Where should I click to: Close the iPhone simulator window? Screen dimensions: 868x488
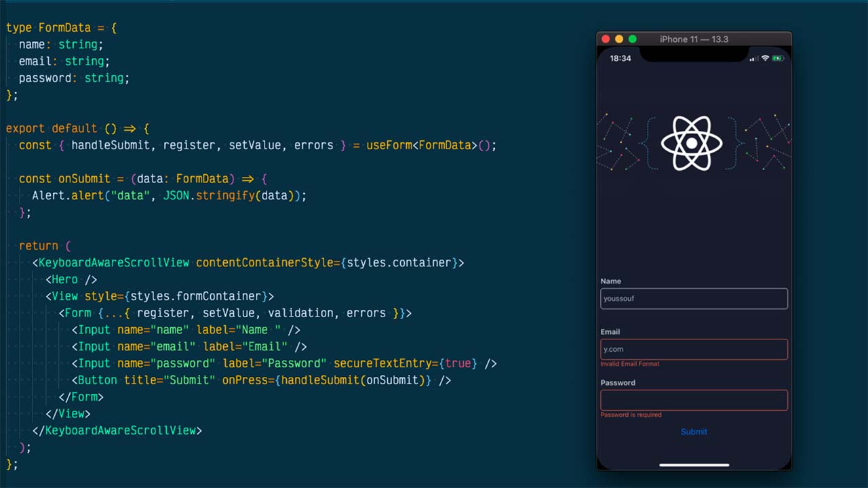pos(606,39)
